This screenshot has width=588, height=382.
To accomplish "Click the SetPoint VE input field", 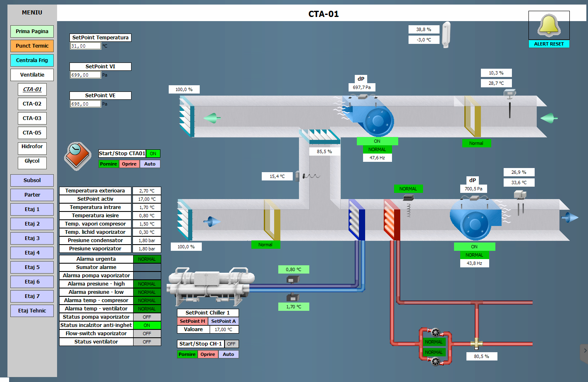I will tap(86, 104).
